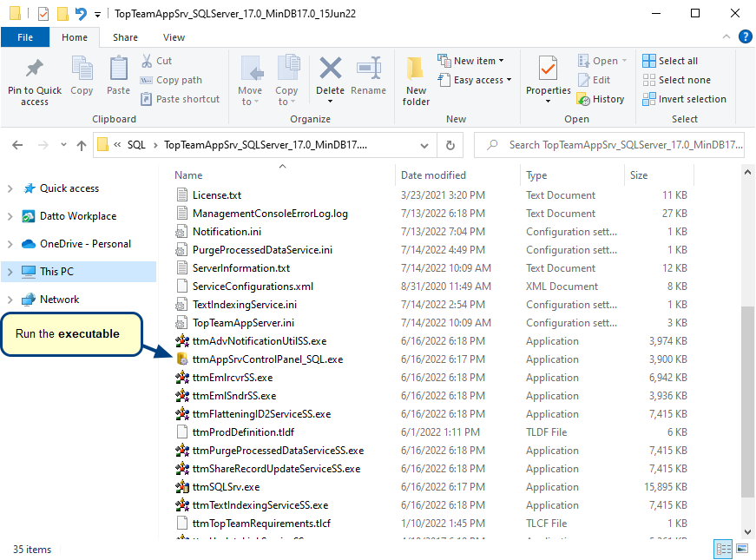The width and height of the screenshot is (756, 560).
Task: Click Select none icon
Action: (x=649, y=80)
